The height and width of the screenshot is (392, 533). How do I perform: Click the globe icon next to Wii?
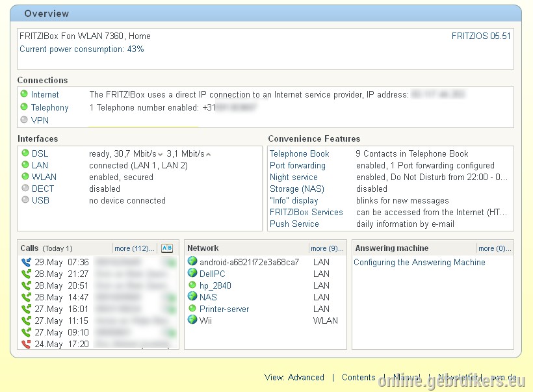tap(192, 320)
